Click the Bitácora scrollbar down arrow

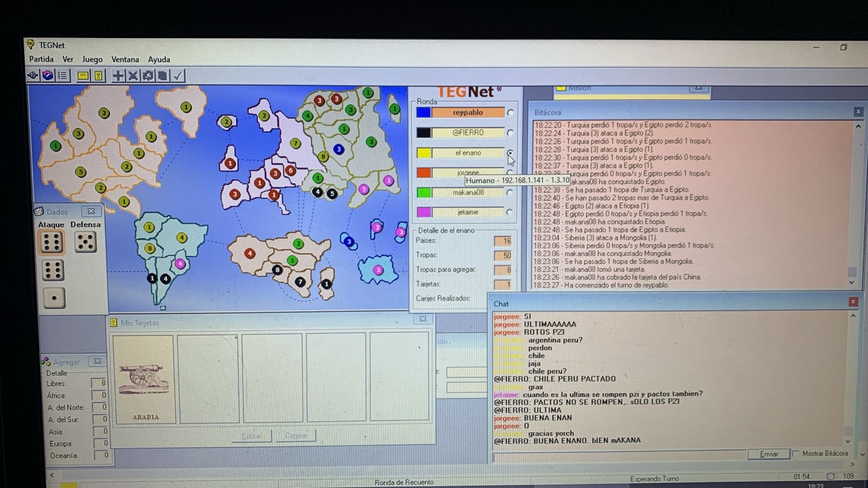tap(852, 282)
